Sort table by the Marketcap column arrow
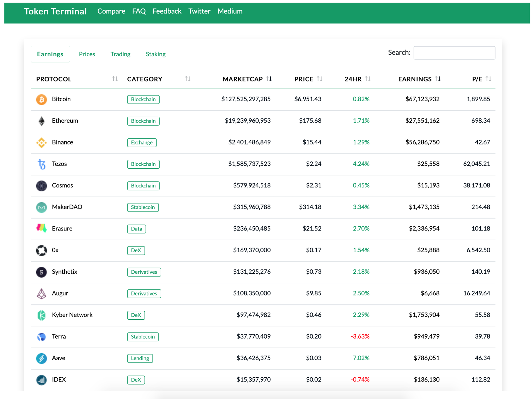 [x=269, y=79]
